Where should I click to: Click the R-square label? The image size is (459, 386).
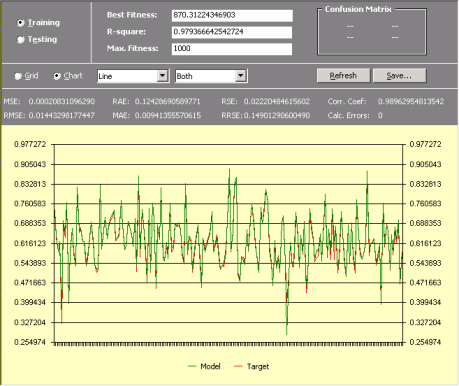[x=126, y=32]
